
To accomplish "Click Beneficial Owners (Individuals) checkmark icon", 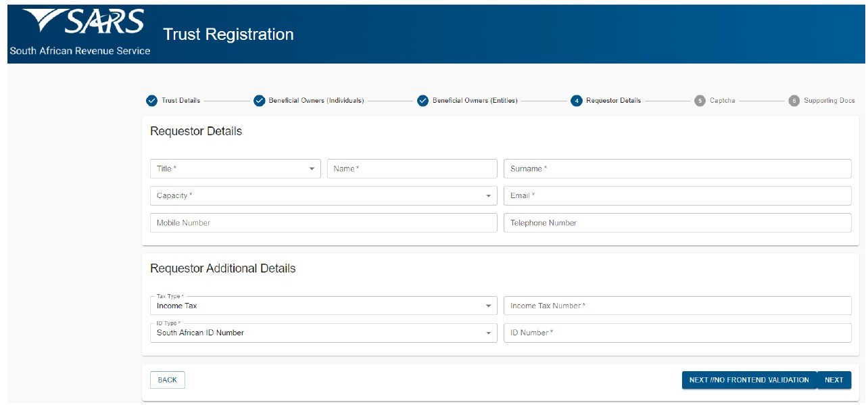I will click(x=259, y=101).
